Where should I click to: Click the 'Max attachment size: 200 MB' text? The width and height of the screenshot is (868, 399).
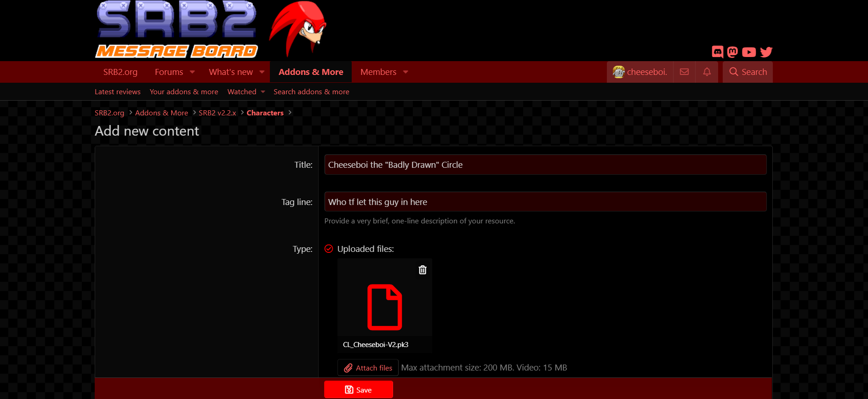tap(457, 368)
